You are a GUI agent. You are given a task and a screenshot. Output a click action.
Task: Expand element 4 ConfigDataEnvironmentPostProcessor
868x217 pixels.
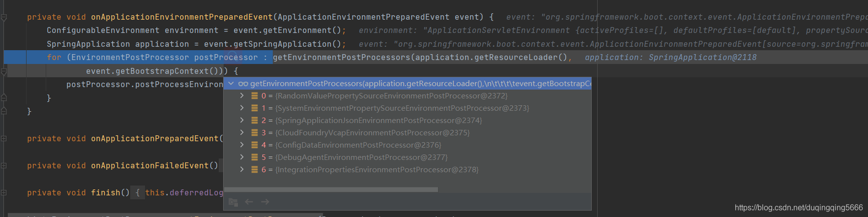point(241,145)
